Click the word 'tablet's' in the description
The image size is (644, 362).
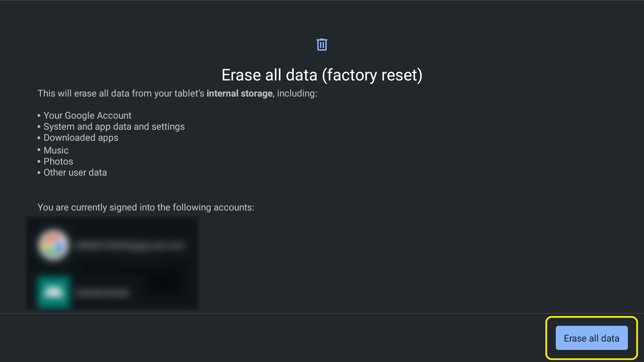189,93
